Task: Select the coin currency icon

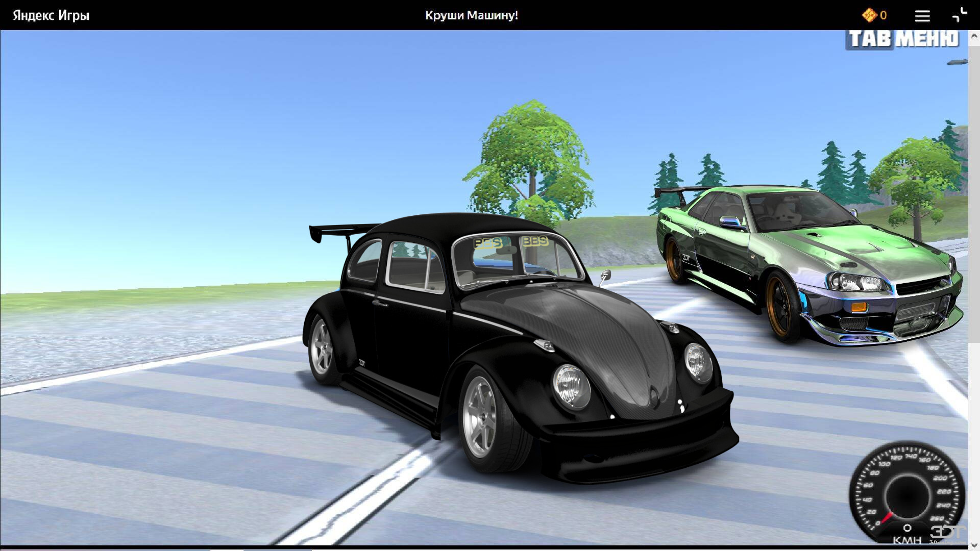Action: point(869,15)
